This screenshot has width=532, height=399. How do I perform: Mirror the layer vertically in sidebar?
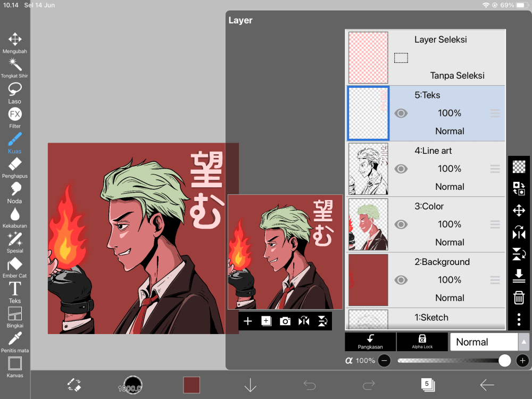pos(519,254)
